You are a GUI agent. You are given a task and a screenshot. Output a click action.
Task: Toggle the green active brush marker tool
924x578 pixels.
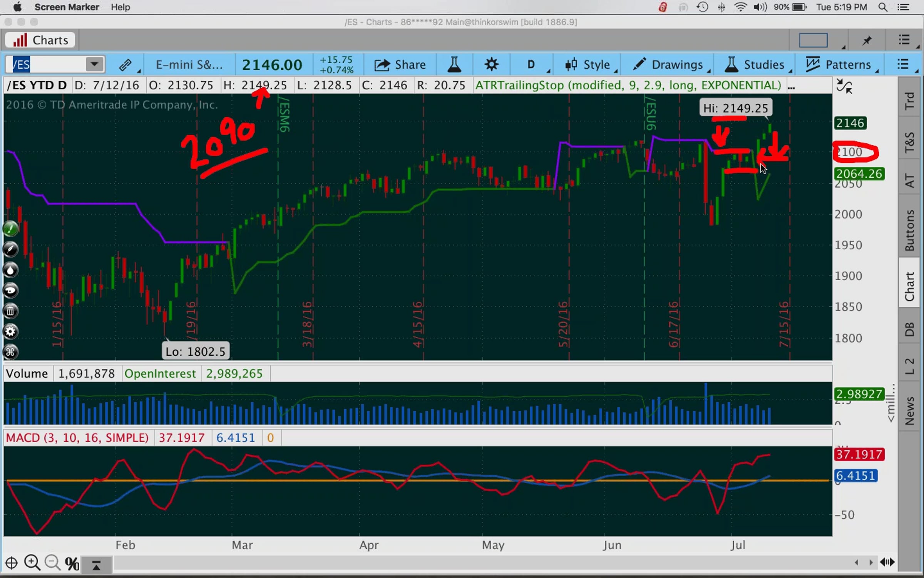click(10, 229)
